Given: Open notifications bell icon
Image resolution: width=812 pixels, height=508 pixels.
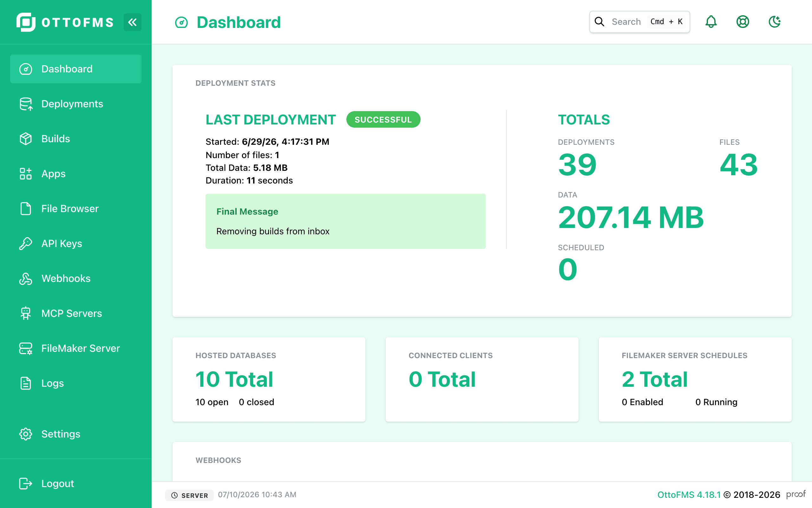Looking at the screenshot, I should [x=711, y=22].
